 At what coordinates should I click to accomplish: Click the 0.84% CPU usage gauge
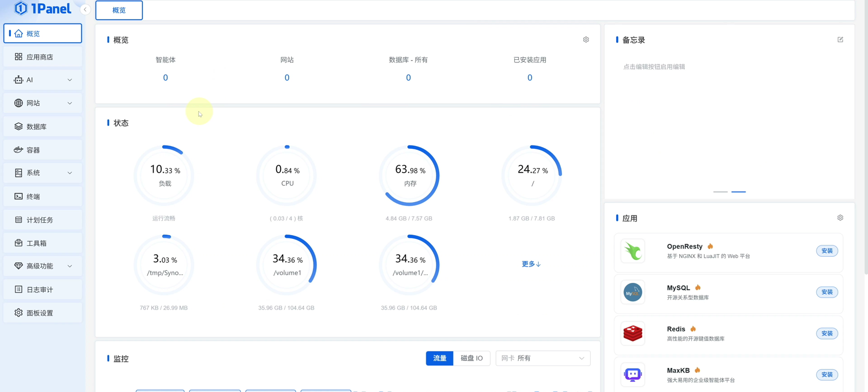(287, 175)
